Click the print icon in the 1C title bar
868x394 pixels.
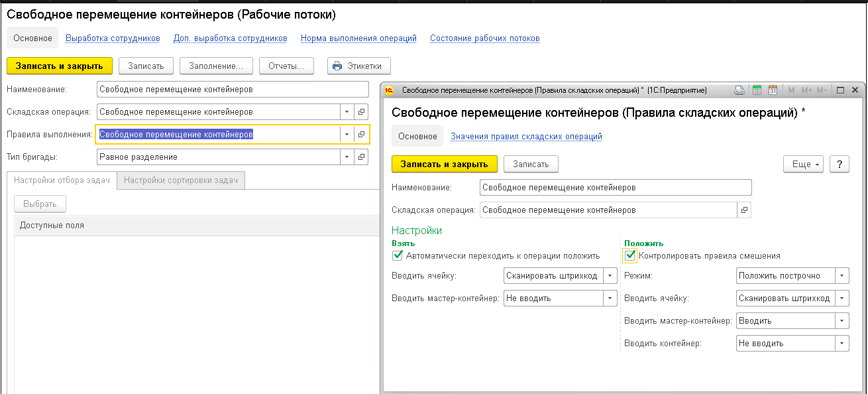tap(739, 90)
